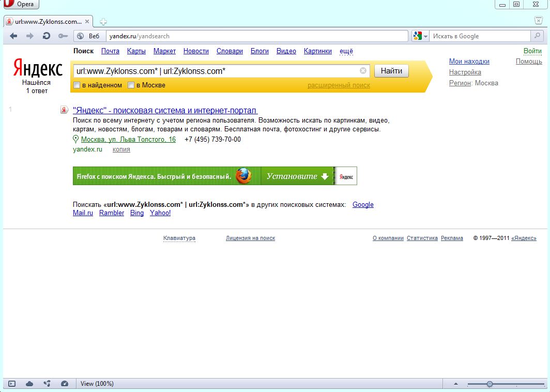Open the О компании footer link
The width and height of the screenshot is (550, 392).
388,238
